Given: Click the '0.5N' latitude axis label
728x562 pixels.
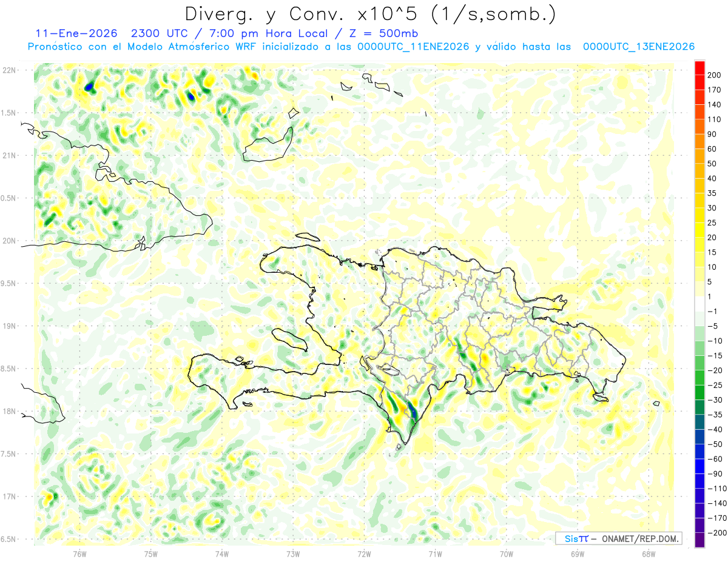Looking at the screenshot, I should tap(8, 198).
